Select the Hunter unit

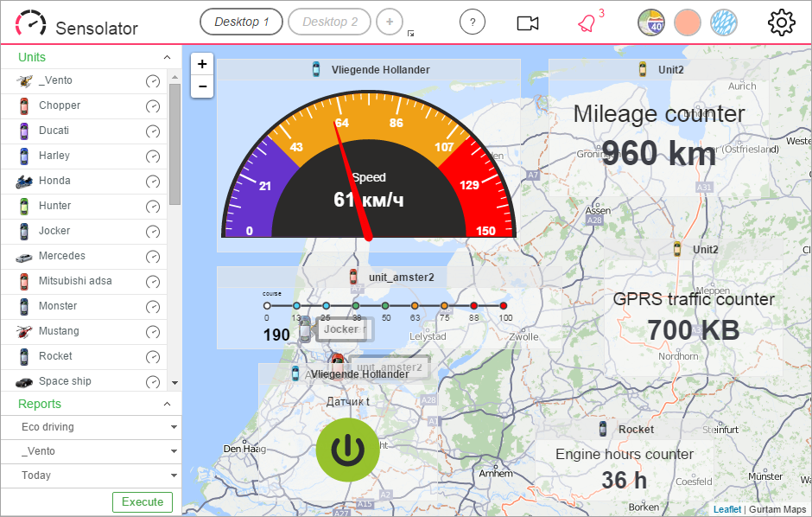pyautogui.click(x=84, y=206)
